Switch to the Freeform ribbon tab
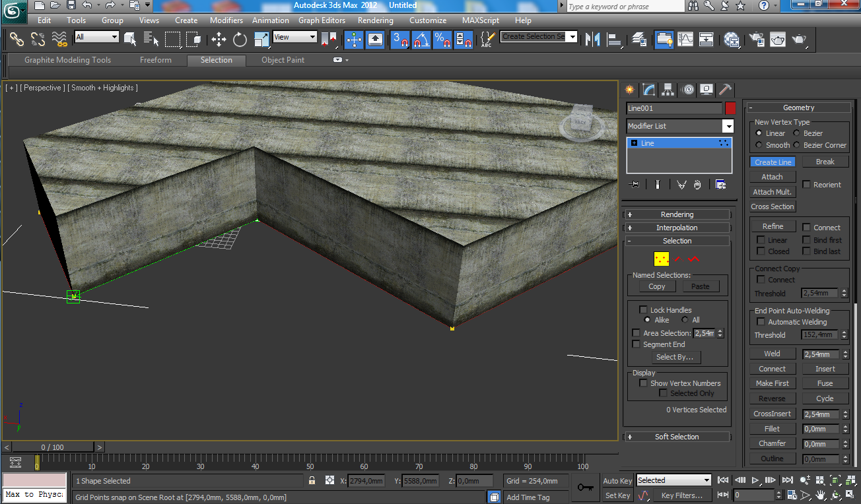Screen dimensions: 861x504 pos(155,60)
